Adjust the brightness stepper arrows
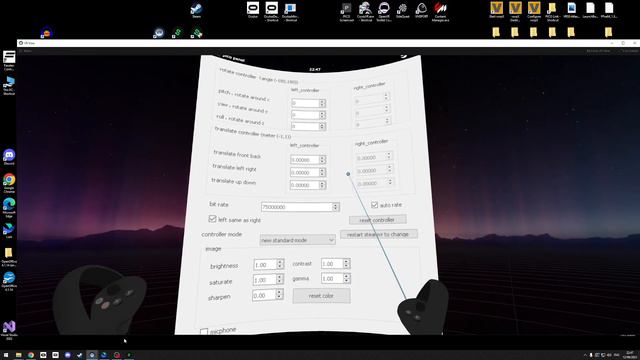 click(x=280, y=264)
